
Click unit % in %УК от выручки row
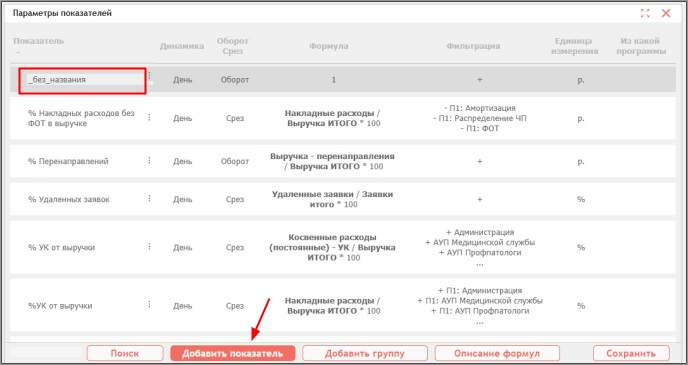point(581,306)
